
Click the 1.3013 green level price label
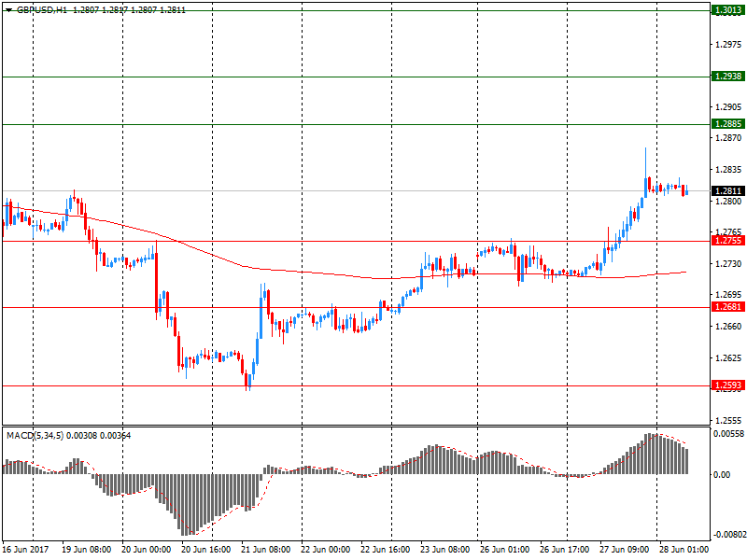click(728, 10)
